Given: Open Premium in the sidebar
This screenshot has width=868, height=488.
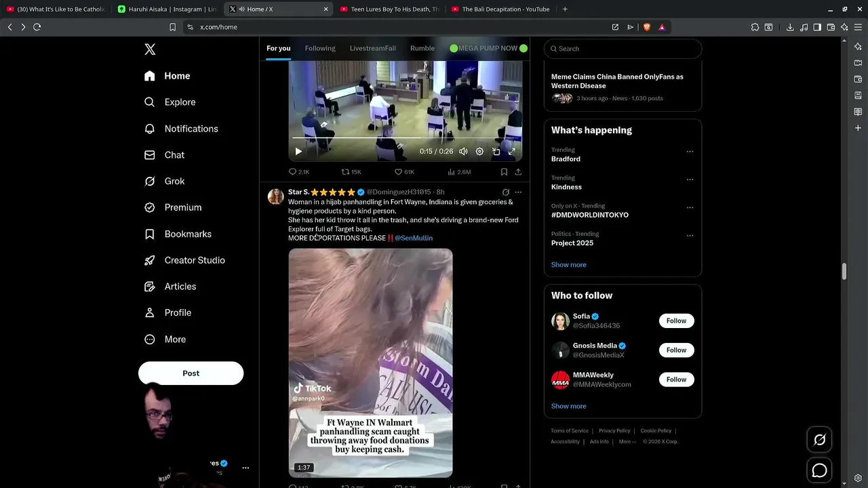Looking at the screenshot, I should pos(173,207).
